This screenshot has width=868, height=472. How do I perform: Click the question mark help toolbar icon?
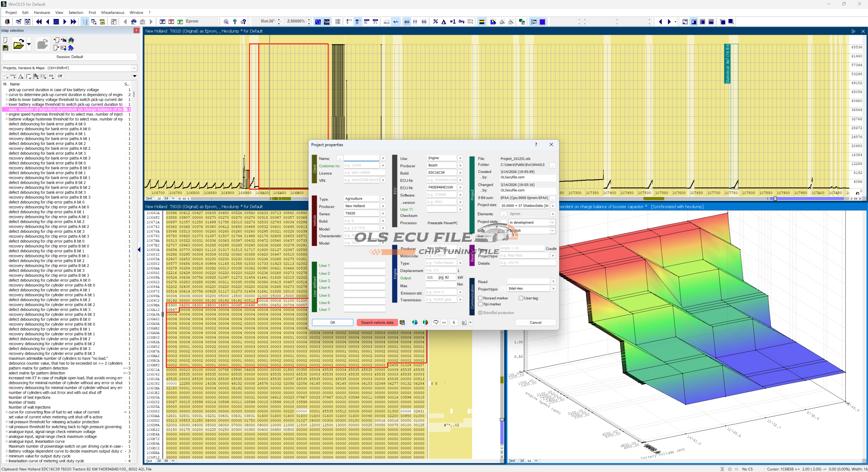[x=235, y=22]
